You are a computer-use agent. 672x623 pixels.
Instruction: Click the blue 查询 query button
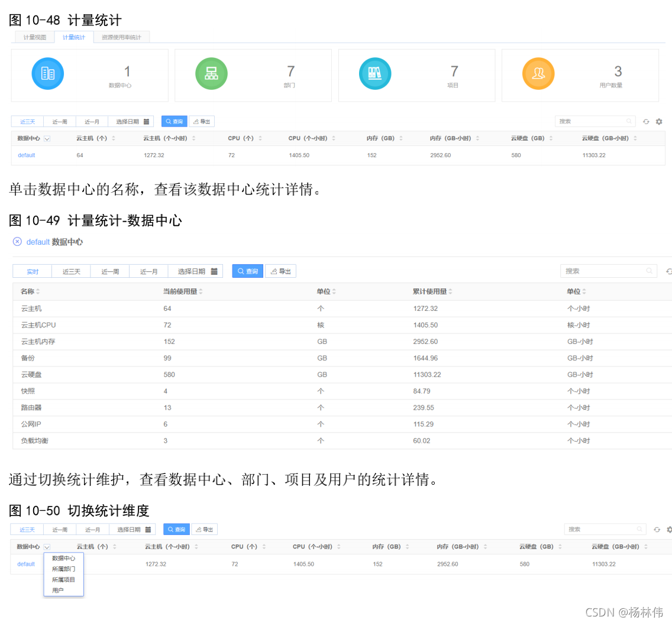[175, 121]
